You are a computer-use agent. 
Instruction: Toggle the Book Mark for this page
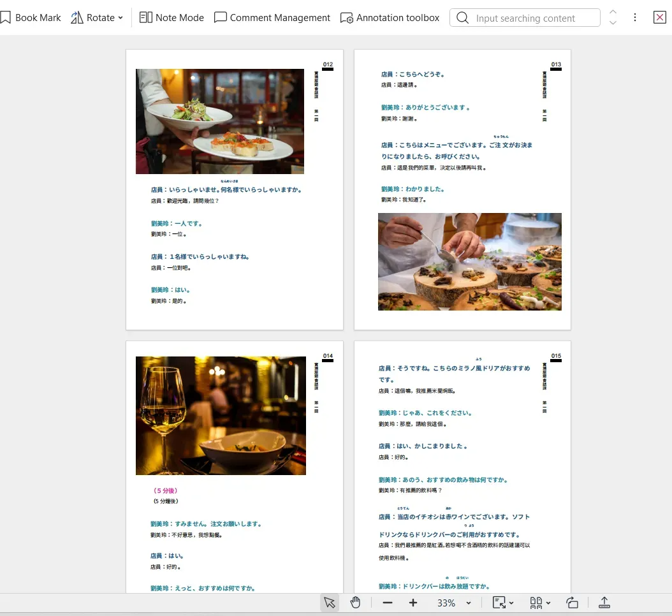[31, 18]
